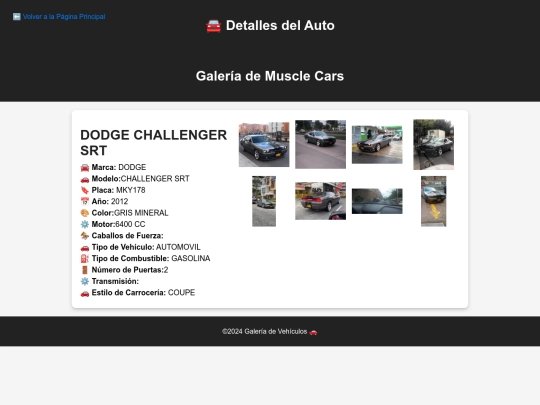Screen dimensions: 540x405
Task: Open fourth thumbnail of car under trees
Action: pyautogui.click(x=434, y=145)
